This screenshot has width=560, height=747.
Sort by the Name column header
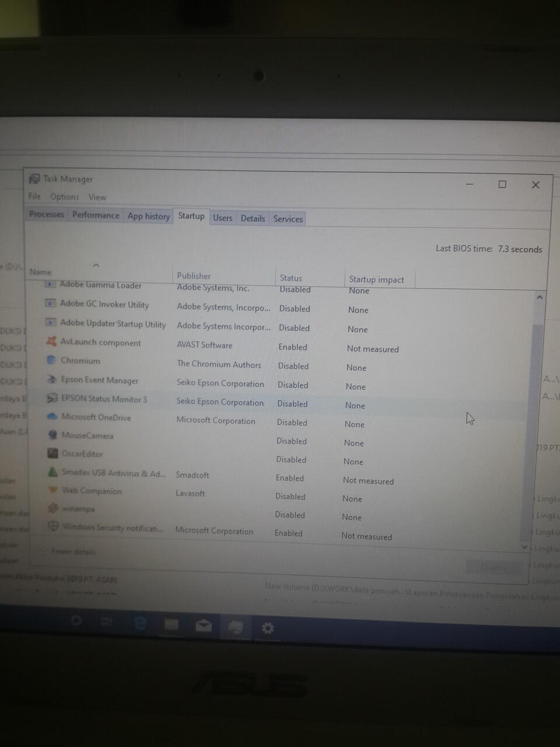pos(40,272)
